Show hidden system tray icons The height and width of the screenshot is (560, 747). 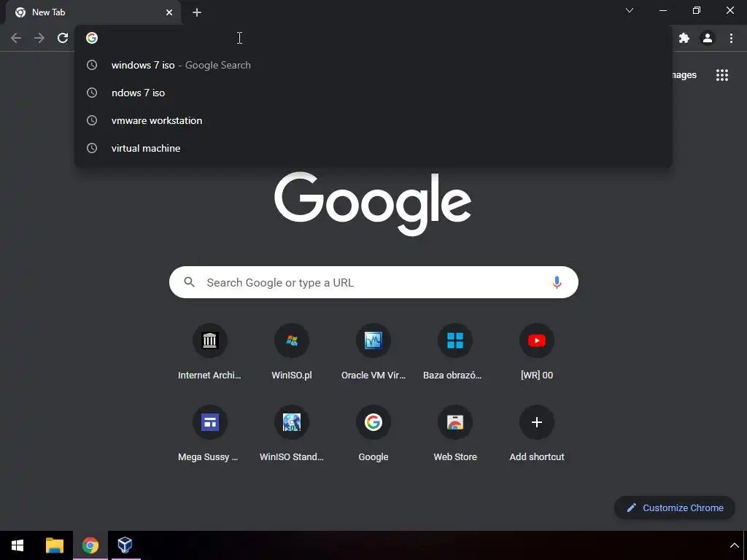[734, 545]
